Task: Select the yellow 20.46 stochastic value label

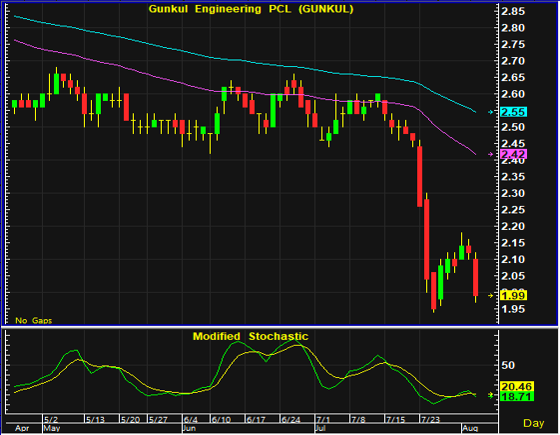Action: (x=517, y=386)
